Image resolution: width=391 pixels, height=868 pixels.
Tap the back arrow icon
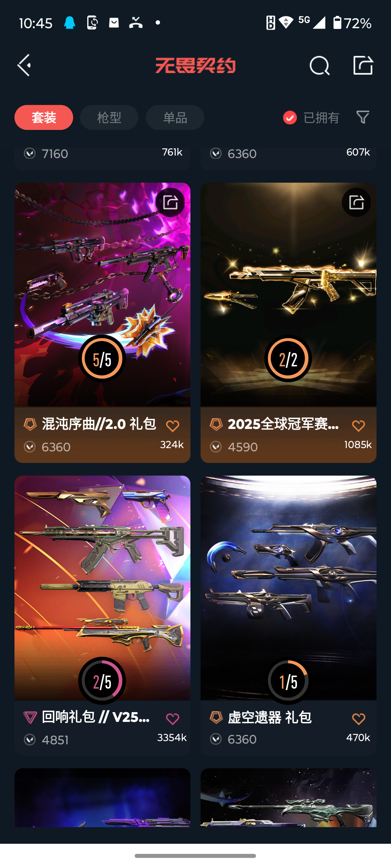(x=24, y=65)
